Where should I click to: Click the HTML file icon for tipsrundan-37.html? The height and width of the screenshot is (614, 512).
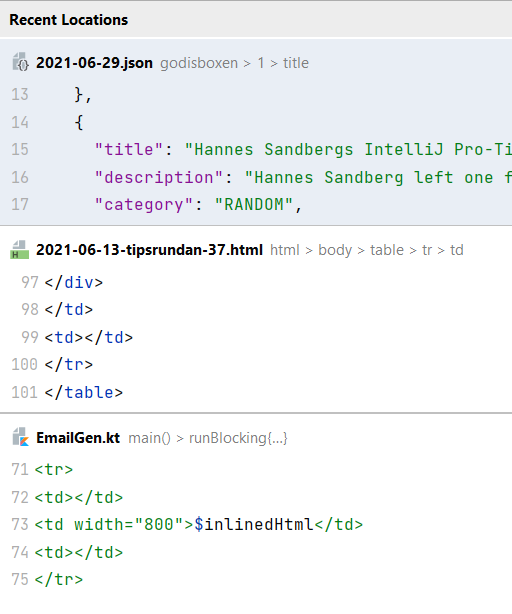coord(19,250)
